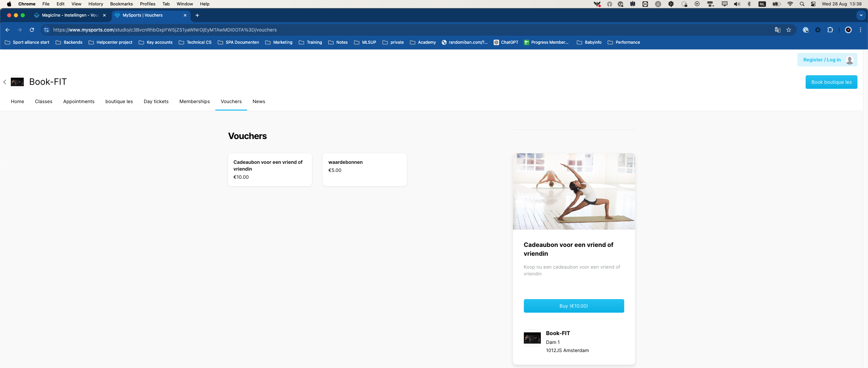
Task: Select the Vouchers tab
Action: click(231, 101)
